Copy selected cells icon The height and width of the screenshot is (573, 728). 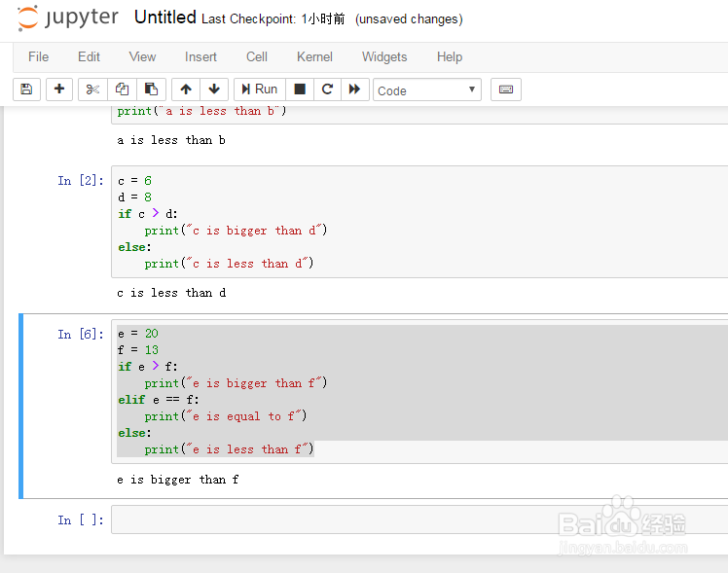coord(122,90)
